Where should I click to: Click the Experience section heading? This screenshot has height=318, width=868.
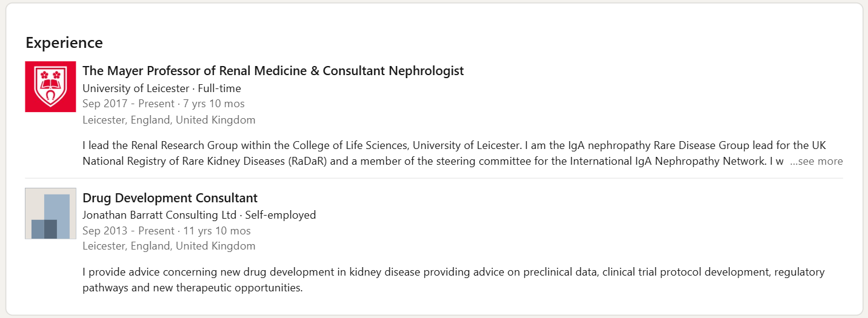64,43
